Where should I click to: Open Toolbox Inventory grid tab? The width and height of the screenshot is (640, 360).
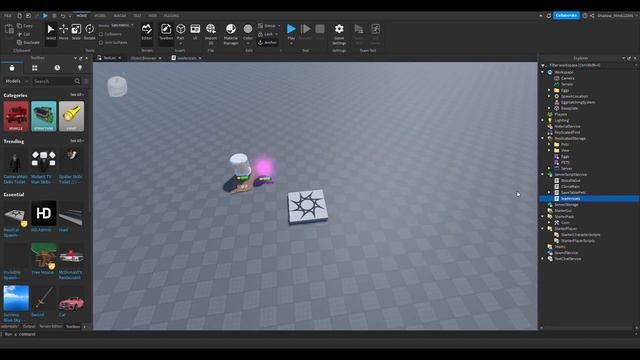click(x=35, y=68)
